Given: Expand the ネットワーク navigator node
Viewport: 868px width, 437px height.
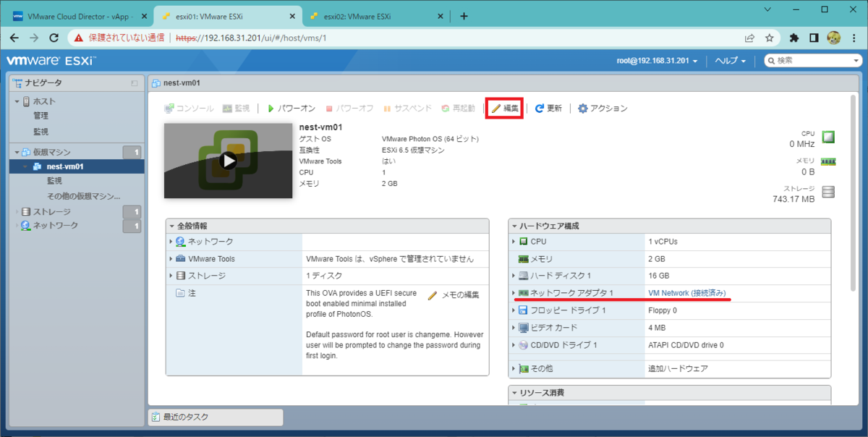Looking at the screenshot, I should pyautogui.click(x=17, y=226).
